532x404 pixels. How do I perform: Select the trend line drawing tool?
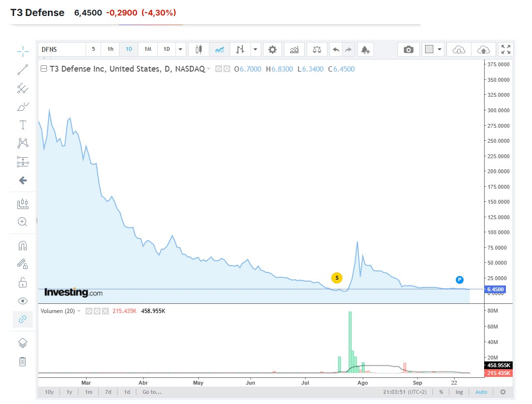coord(23,70)
